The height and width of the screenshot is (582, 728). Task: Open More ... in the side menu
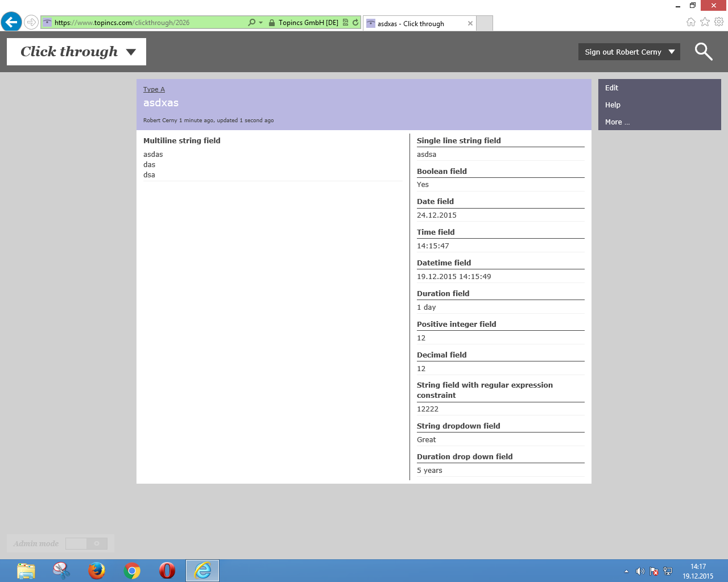(617, 122)
